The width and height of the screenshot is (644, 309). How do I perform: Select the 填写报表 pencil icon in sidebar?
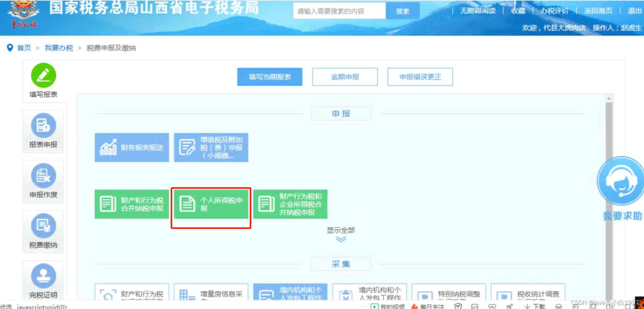coord(43,76)
